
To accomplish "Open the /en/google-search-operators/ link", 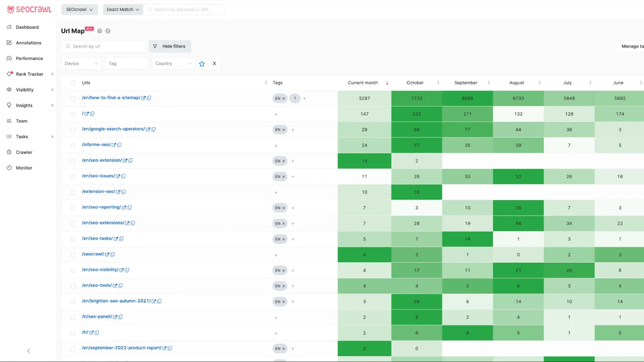I will point(113,129).
